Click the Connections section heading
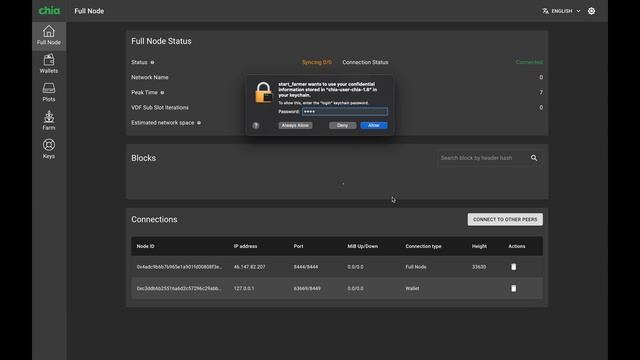Image resolution: width=640 pixels, height=360 pixels. tap(154, 220)
